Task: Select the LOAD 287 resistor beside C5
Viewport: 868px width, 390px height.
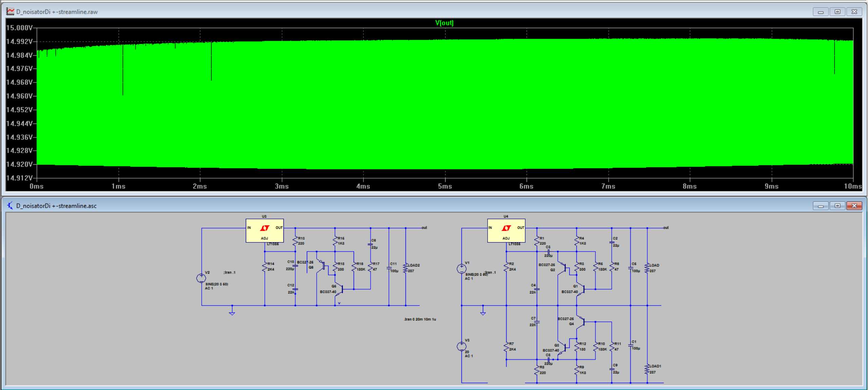Action: [x=647, y=268]
